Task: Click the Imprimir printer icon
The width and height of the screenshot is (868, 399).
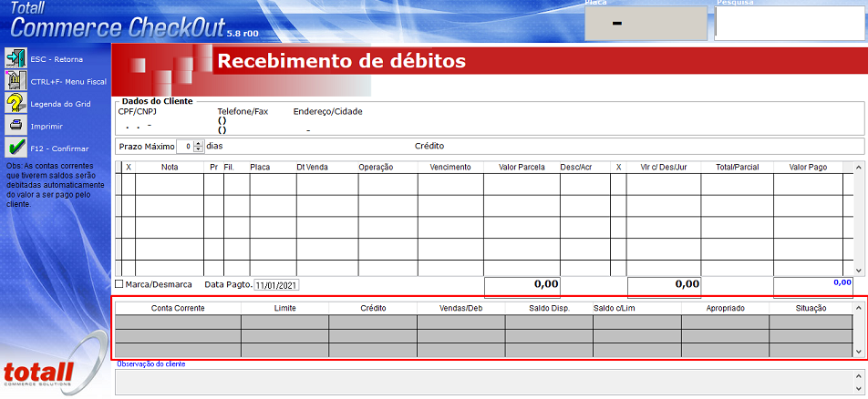Action: [15, 126]
